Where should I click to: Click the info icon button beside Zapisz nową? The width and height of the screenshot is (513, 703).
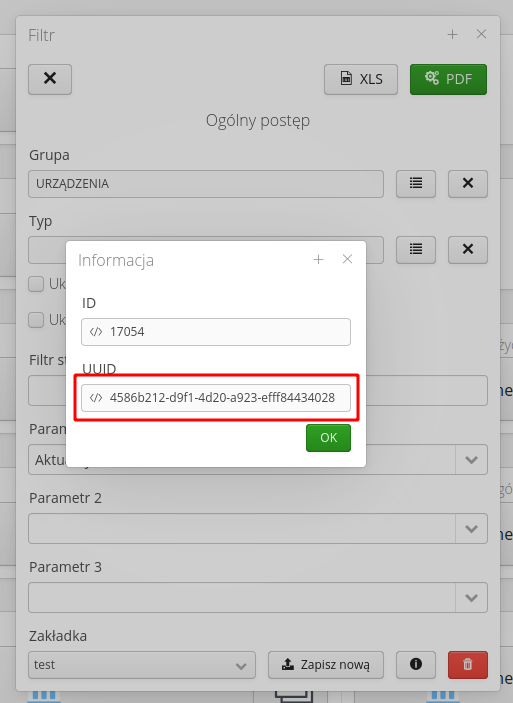(416, 664)
